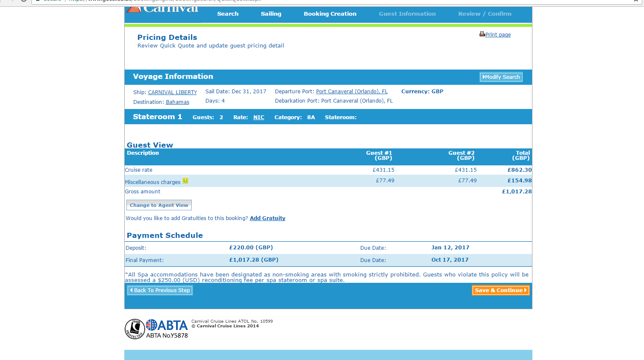Click the final payment due date Oct 17, 2017

click(x=450, y=260)
